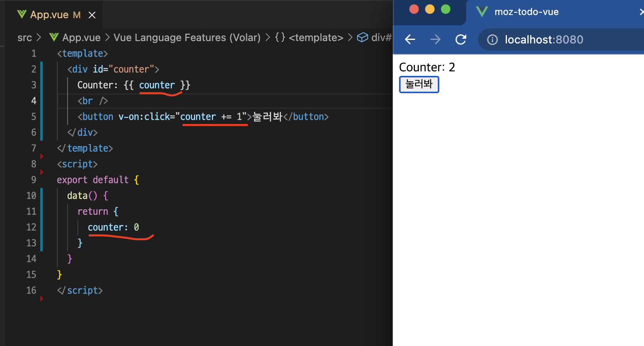Close the App.vue editor tab

pos(92,15)
